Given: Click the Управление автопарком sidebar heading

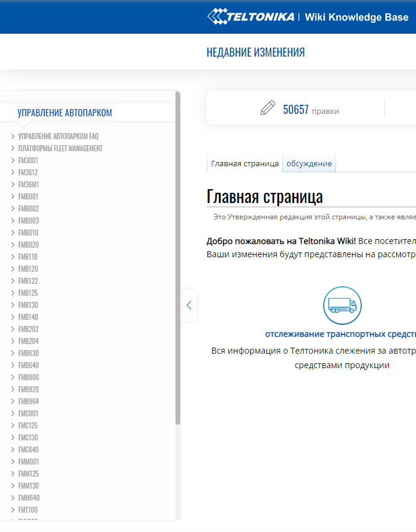Looking at the screenshot, I should 65,113.
